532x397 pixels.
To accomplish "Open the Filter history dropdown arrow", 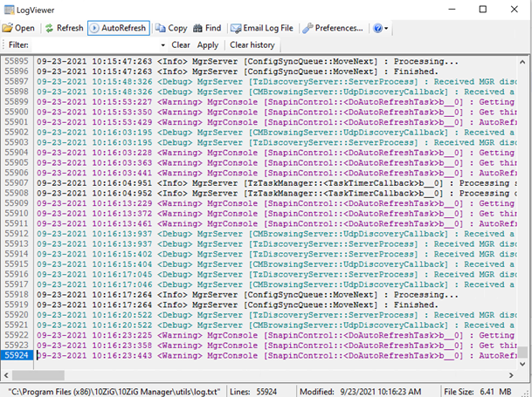I will tap(162, 45).
